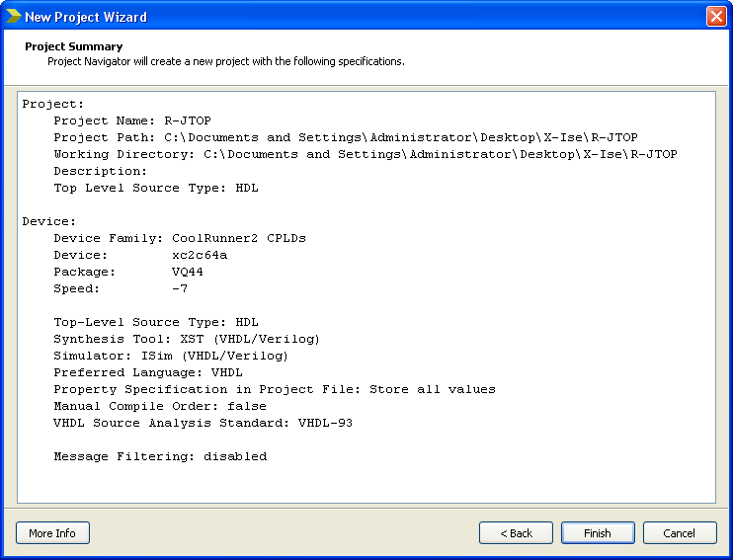Click the Project Summary heading
Image resolution: width=733 pixels, height=560 pixels.
pyautogui.click(x=74, y=46)
